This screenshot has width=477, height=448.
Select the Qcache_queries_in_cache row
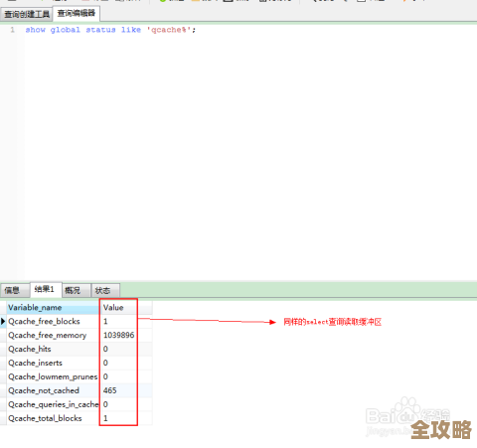pos(77,404)
